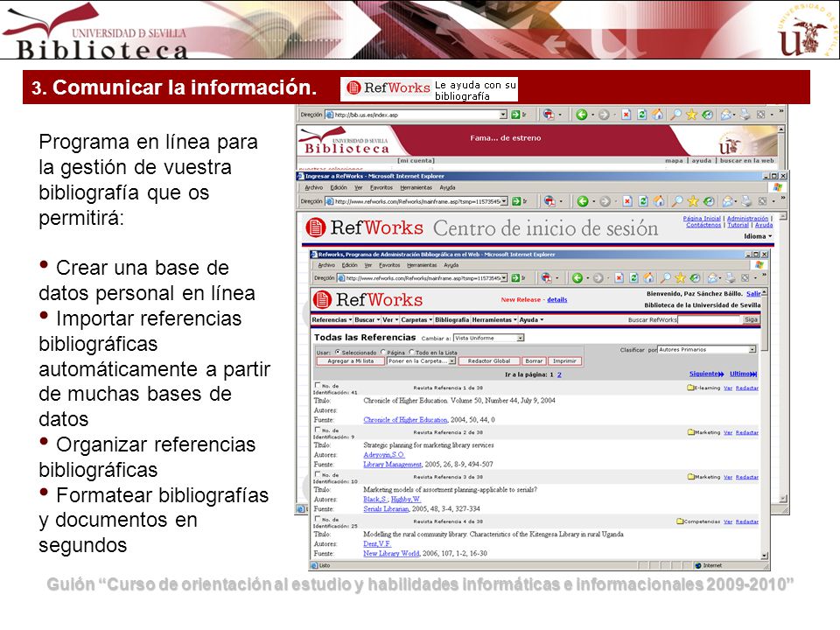Click the Refresh icon in the Ingresar a RefWorks window

643,201
